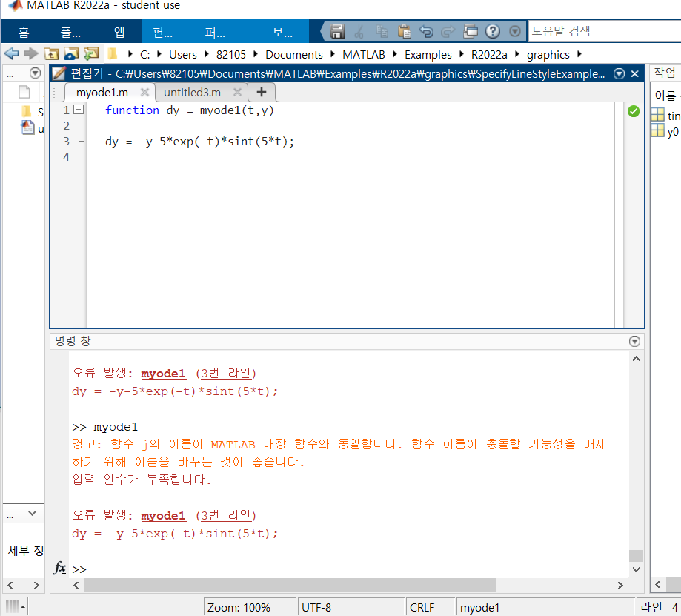Click the fx function browser icon
This screenshot has width=681, height=616.
pyautogui.click(x=60, y=568)
